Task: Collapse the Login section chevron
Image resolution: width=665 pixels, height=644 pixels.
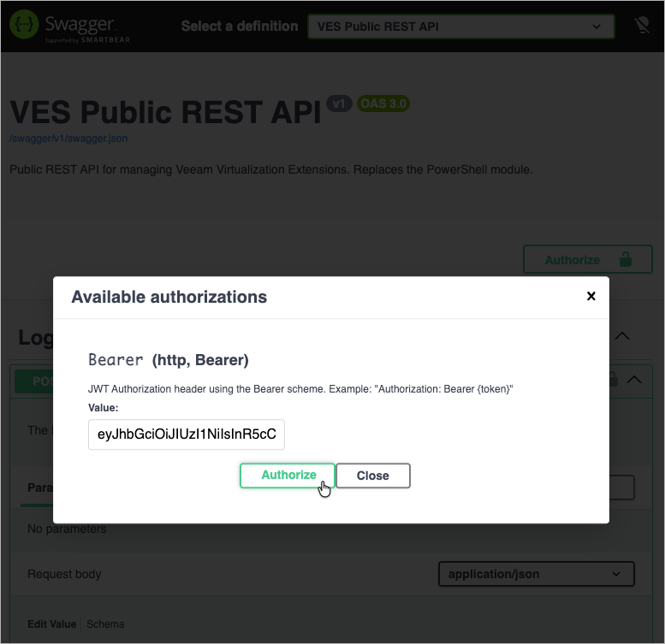Action: pyautogui.click(x=622, y=336)
